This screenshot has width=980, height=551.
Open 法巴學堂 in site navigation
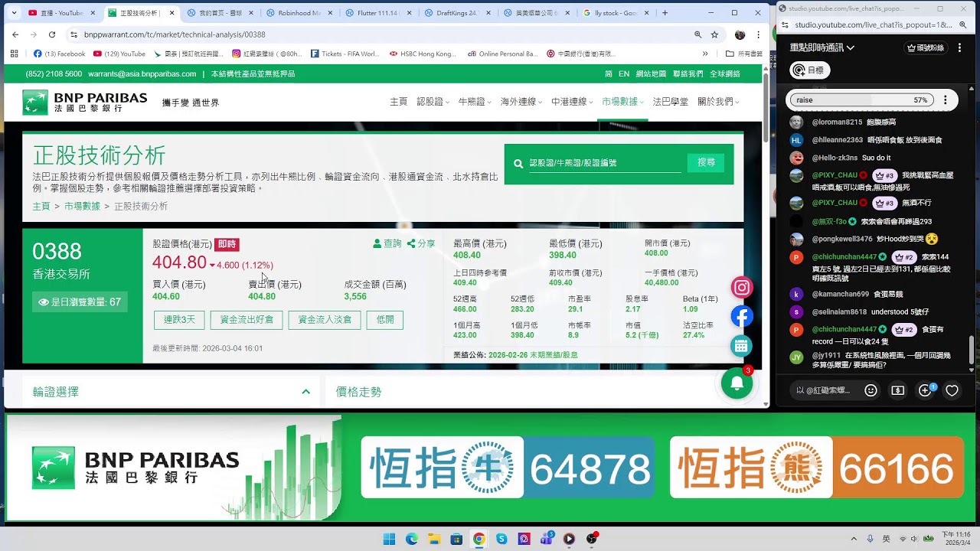tap(670, 102)
